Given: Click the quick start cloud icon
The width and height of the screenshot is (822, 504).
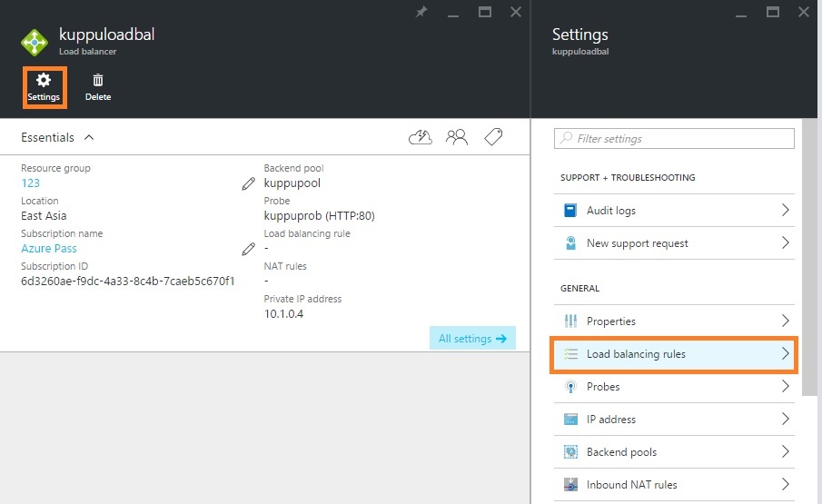Looking at the screenshot, I should tap(421, 137).
